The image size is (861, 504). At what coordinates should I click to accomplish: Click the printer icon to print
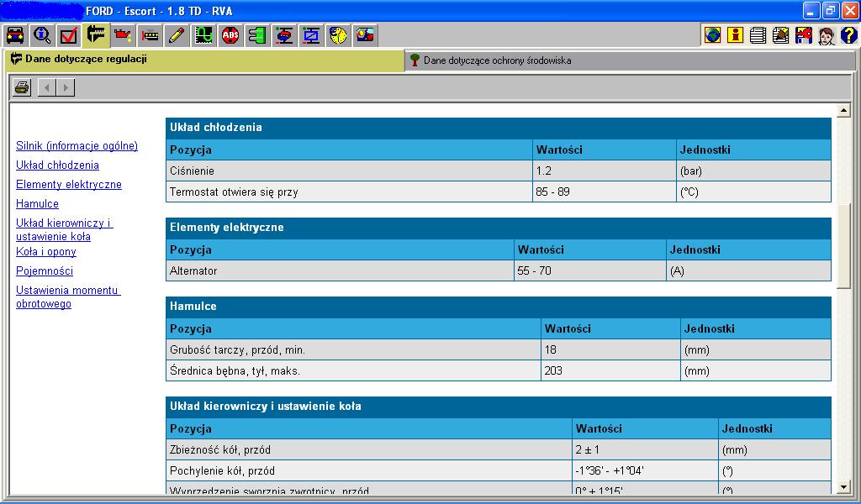coord(22,87)
